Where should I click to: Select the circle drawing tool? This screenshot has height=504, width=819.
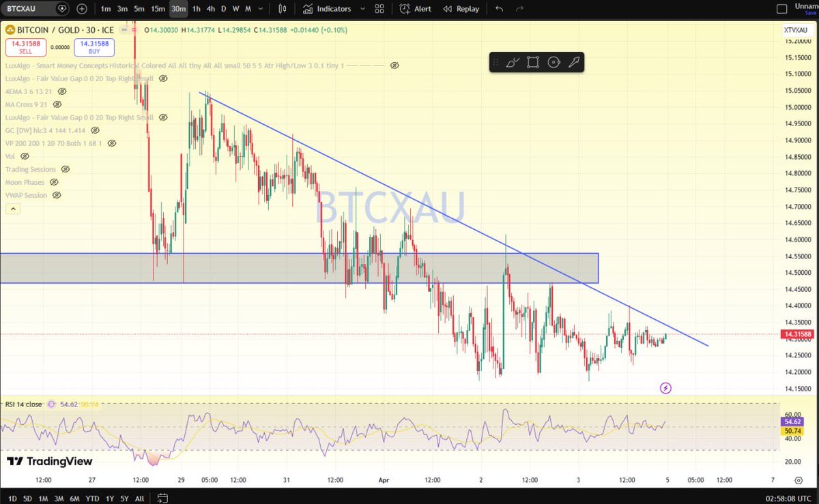pos(554,62)
